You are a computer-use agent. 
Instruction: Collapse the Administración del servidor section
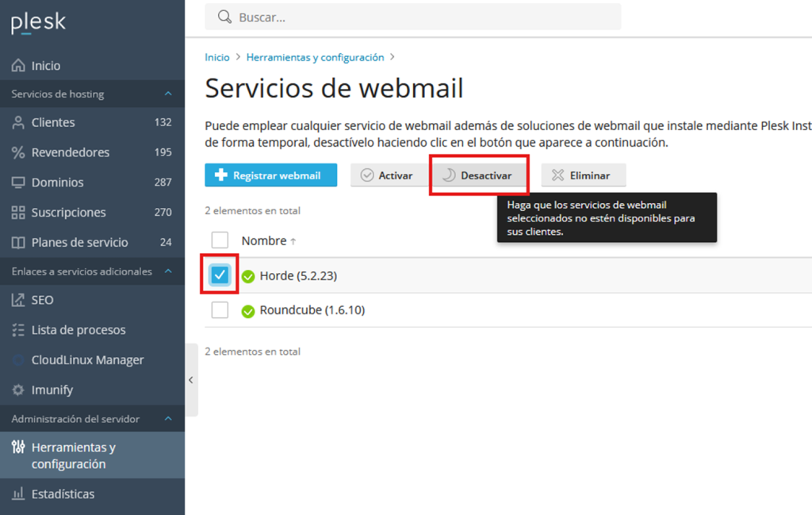168,419
